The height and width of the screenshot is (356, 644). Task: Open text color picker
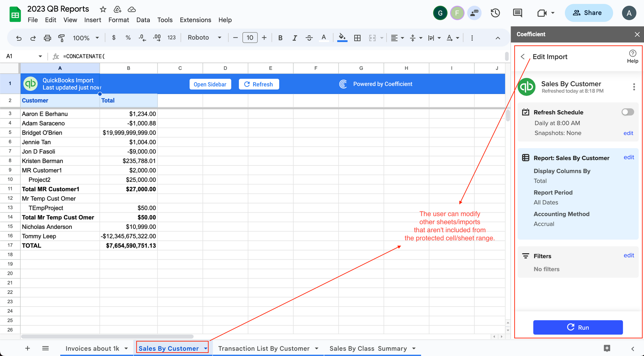[x=324, y=38]
